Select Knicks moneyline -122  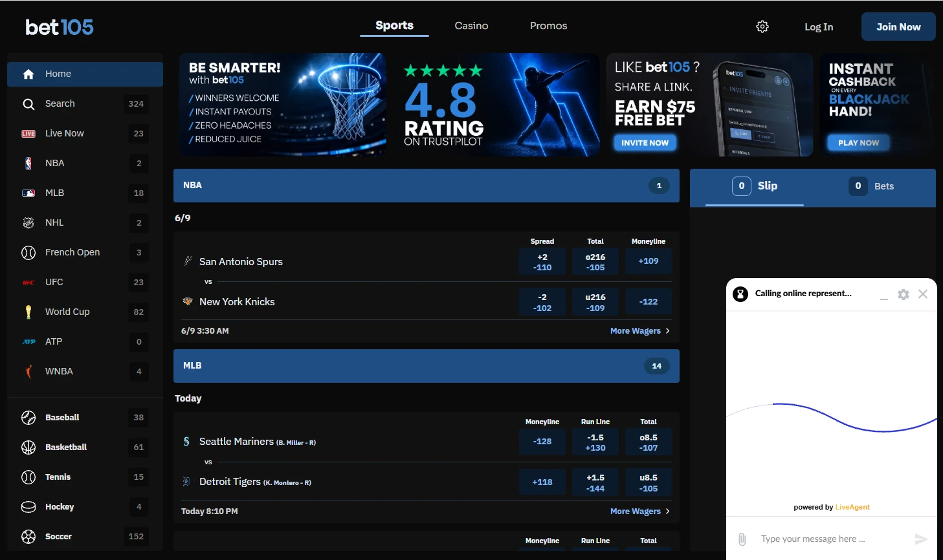point(649,302)
